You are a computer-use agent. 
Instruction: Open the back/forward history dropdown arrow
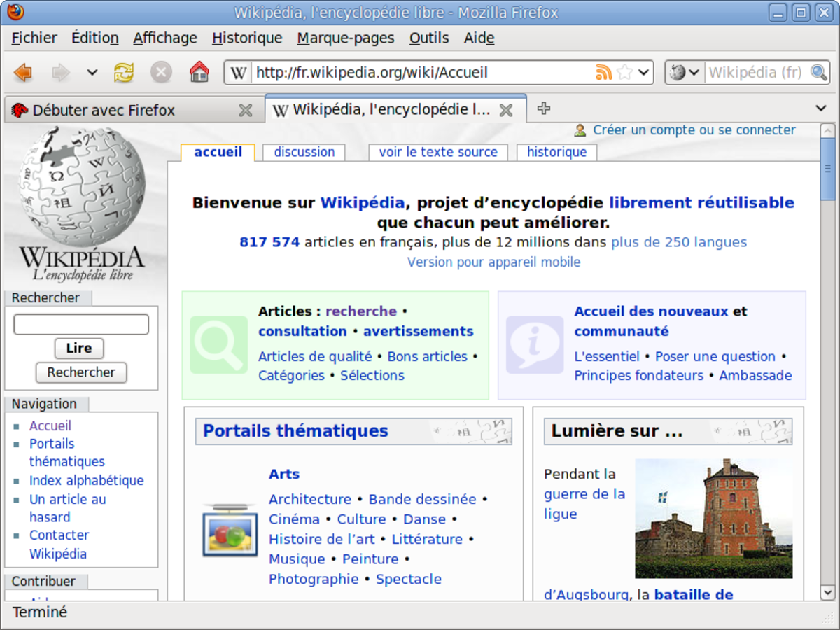point(92,72)
